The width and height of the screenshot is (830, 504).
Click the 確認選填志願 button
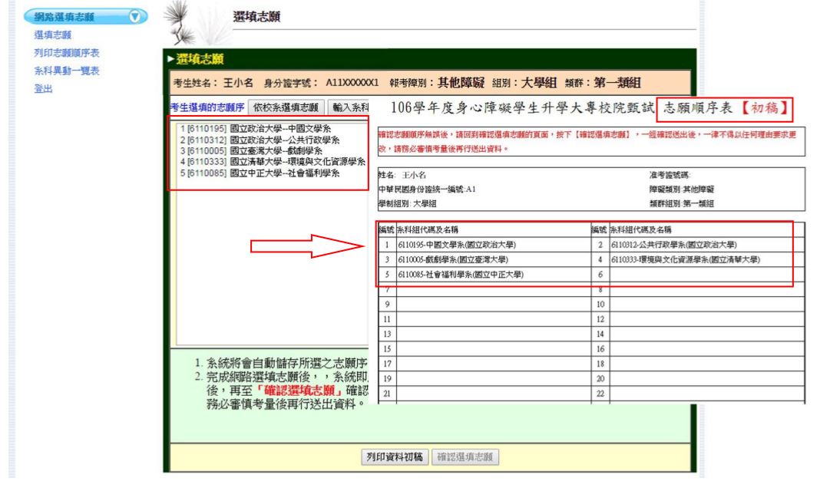[465, 457]
